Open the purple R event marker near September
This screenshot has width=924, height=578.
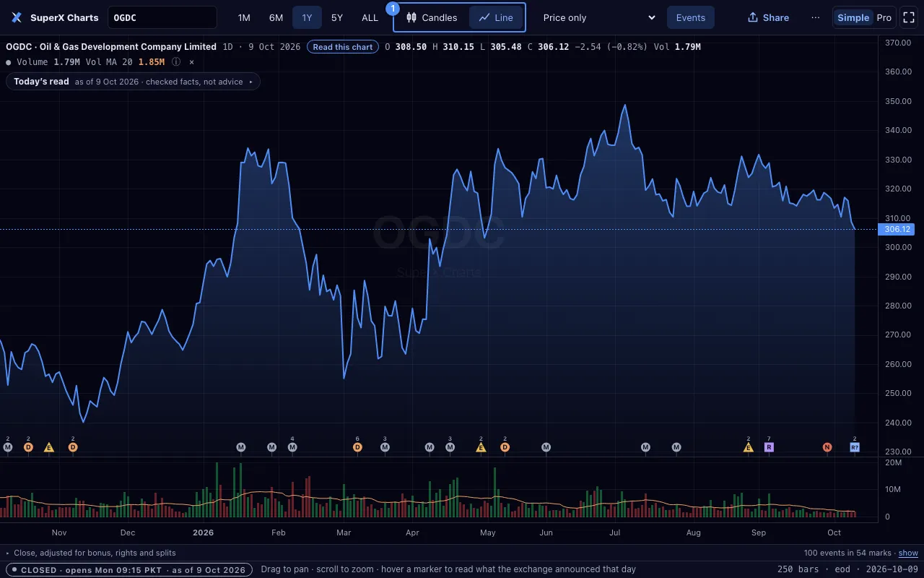point(769,447)
